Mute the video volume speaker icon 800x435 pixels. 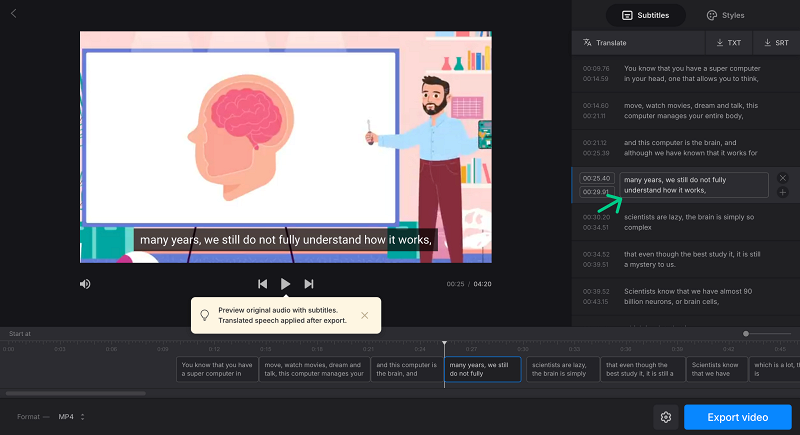point(85,284)
